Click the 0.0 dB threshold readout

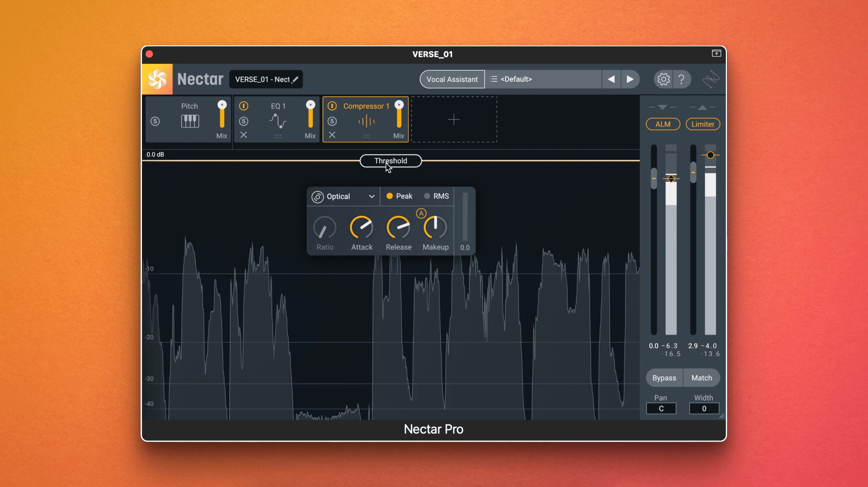coord(155,154)
